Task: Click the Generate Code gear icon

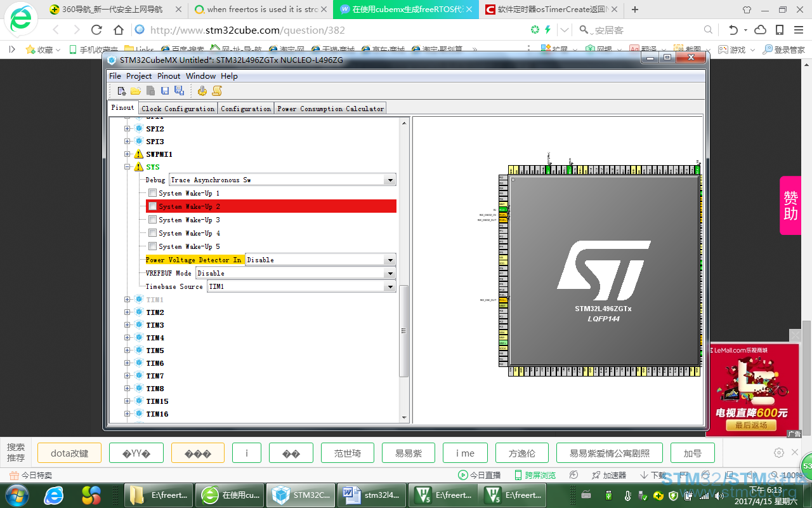Action: point(202,91)
